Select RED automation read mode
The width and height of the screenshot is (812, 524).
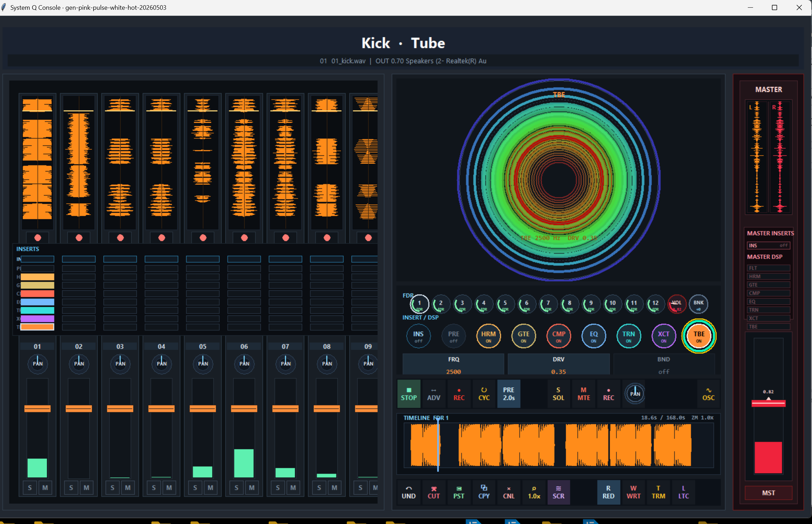pyautogui.click(x=608, y=492)
